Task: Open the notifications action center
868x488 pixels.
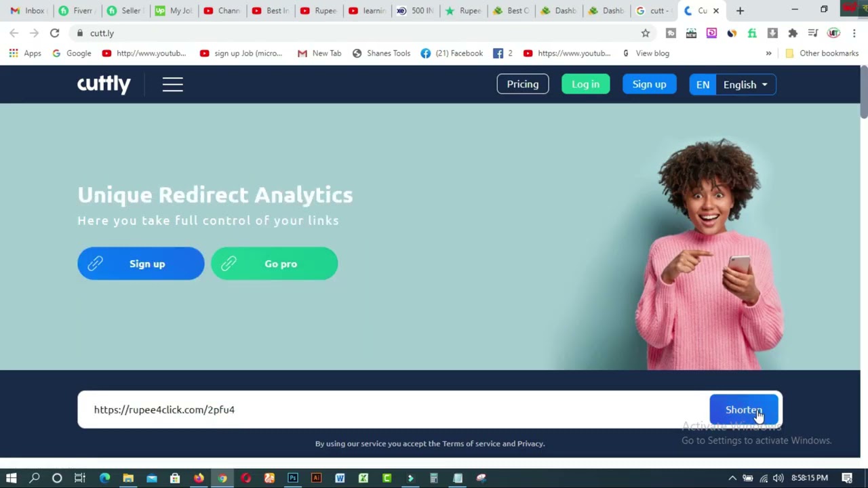Action: [x=847, y=478]
